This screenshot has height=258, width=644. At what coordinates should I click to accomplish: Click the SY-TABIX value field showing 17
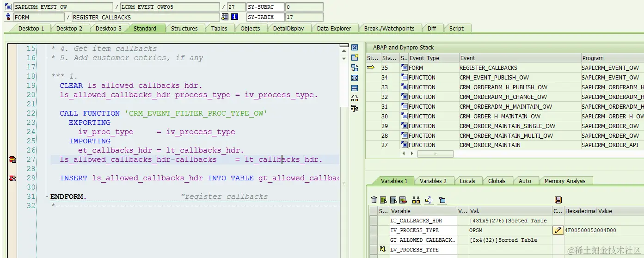[x=304, y=17]
